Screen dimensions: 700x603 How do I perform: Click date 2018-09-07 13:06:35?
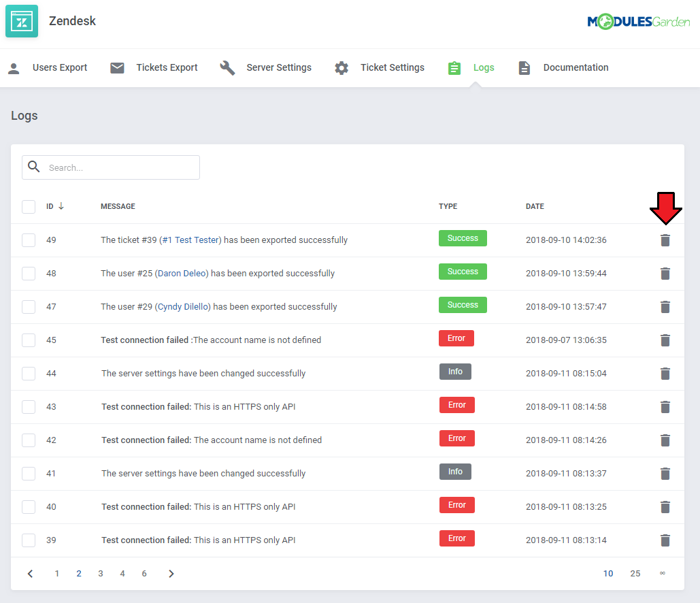click(x=566, y=340)
